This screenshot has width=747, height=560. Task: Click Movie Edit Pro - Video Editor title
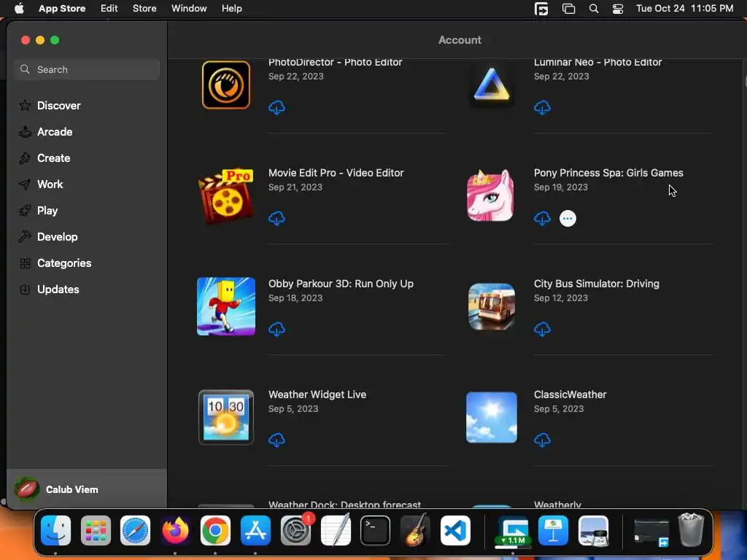click(x=336, y=173)
